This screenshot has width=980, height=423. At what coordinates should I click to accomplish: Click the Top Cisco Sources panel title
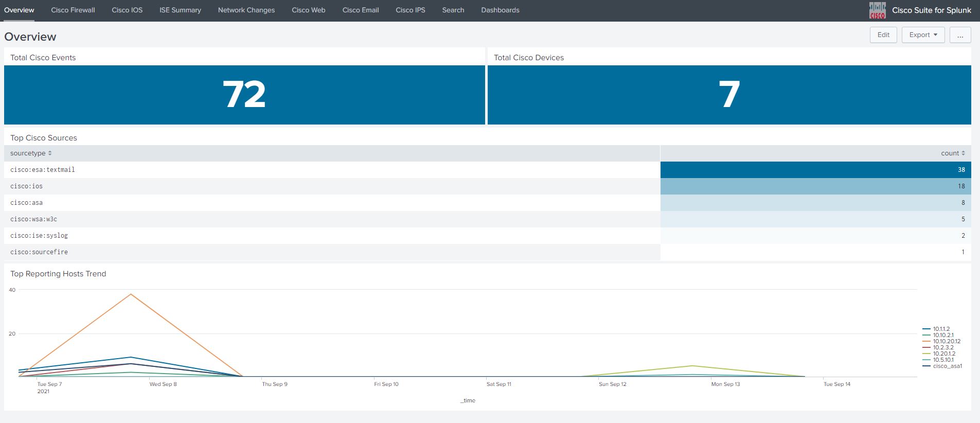click(x=44, y=138)
